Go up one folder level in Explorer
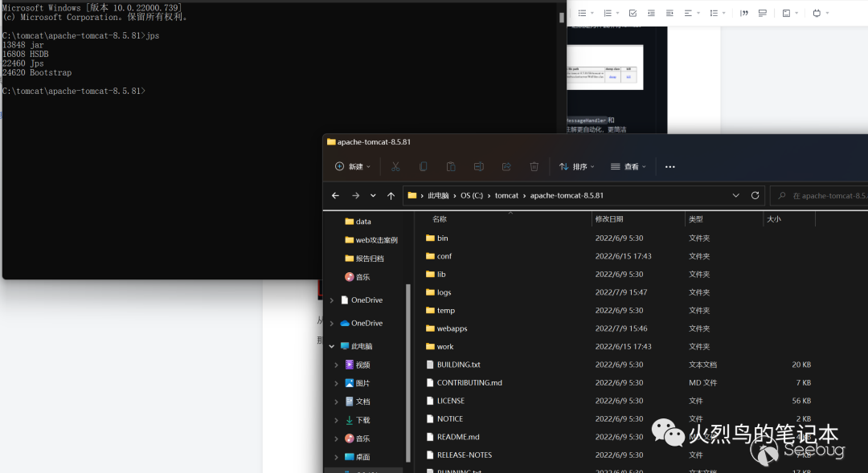 pos(391,195)
